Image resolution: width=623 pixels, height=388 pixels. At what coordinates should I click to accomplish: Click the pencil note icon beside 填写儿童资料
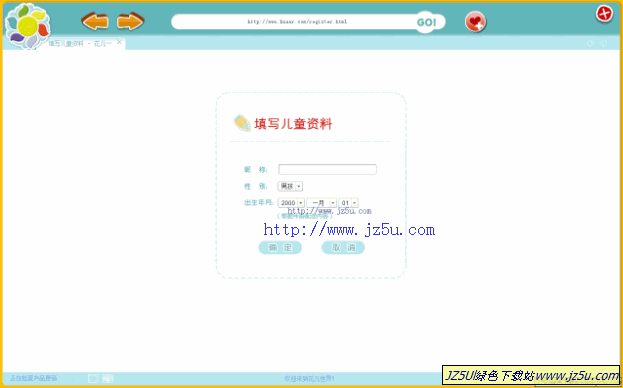tap(242, 123)
